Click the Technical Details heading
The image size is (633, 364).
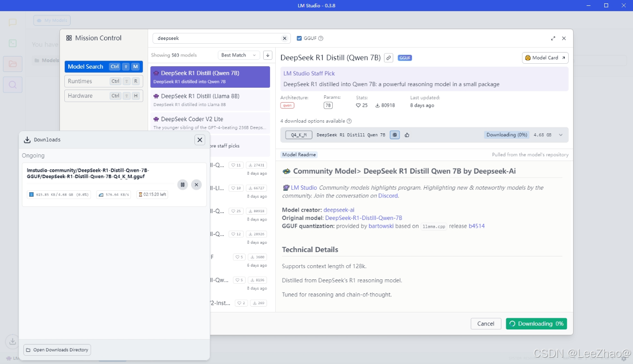pyautogui.click(x=310, y=250)
